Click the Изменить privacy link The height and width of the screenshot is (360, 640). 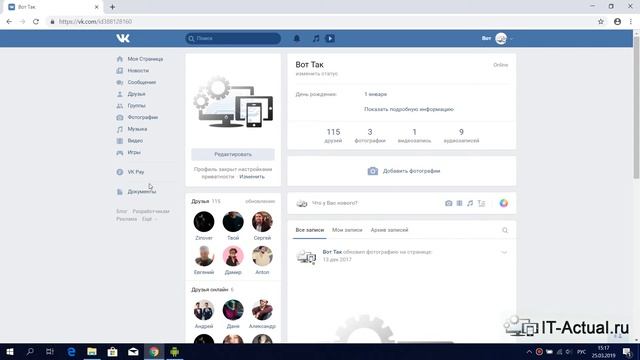click(x=252, y=177)
